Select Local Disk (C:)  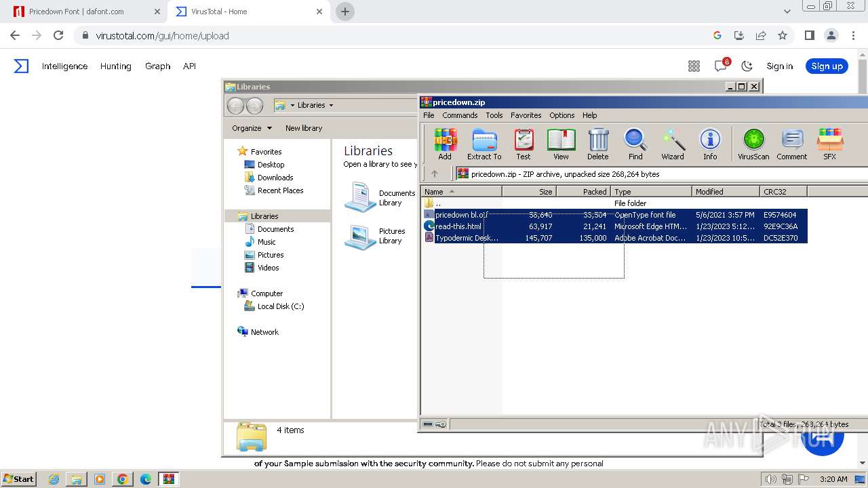(x=274, y=306)
